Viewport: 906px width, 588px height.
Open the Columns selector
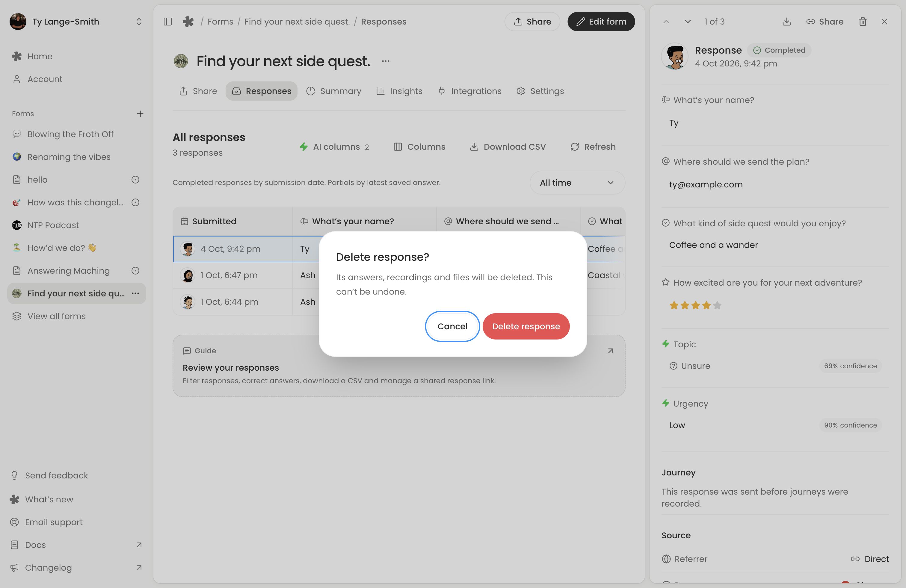pyautogui.click(x=419, y=147)
